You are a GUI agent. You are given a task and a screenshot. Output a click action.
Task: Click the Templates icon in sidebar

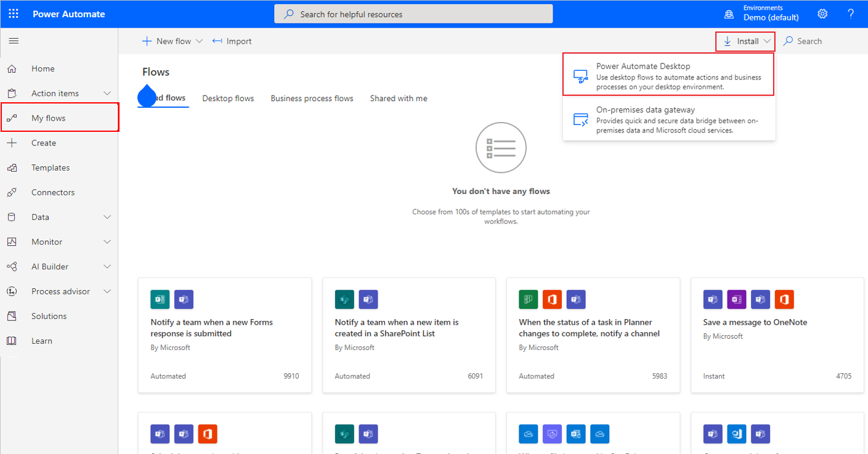12,168
